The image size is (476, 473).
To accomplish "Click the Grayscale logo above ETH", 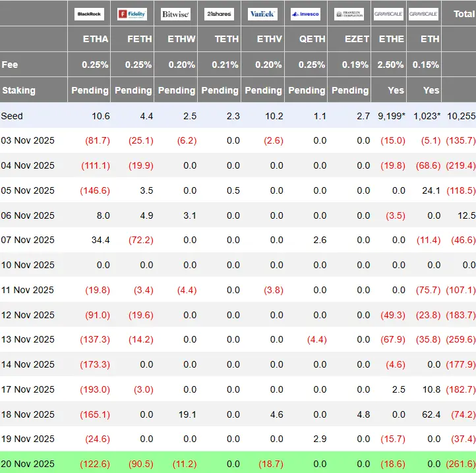I will point(424,14).
